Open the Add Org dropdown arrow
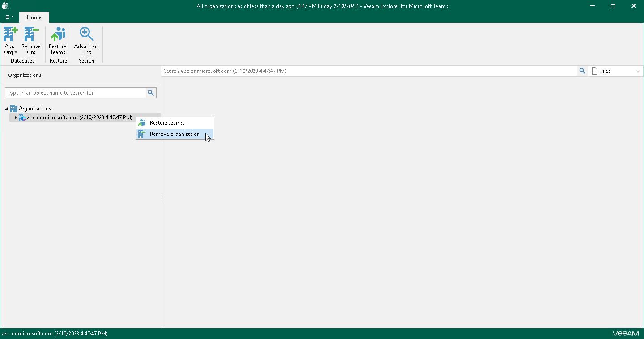Viewport: 644px width, 339px height. 16,53
